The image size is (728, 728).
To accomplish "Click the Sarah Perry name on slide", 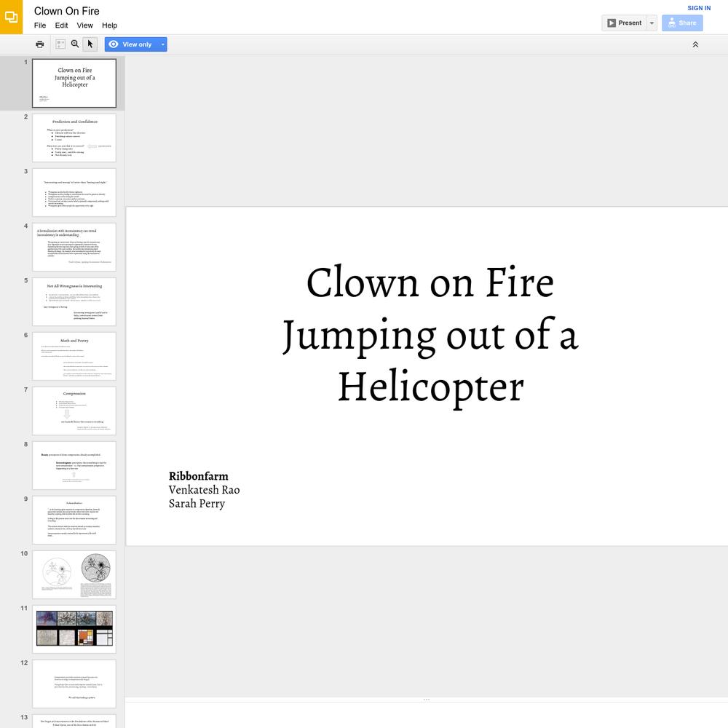I will coord(197,504).
